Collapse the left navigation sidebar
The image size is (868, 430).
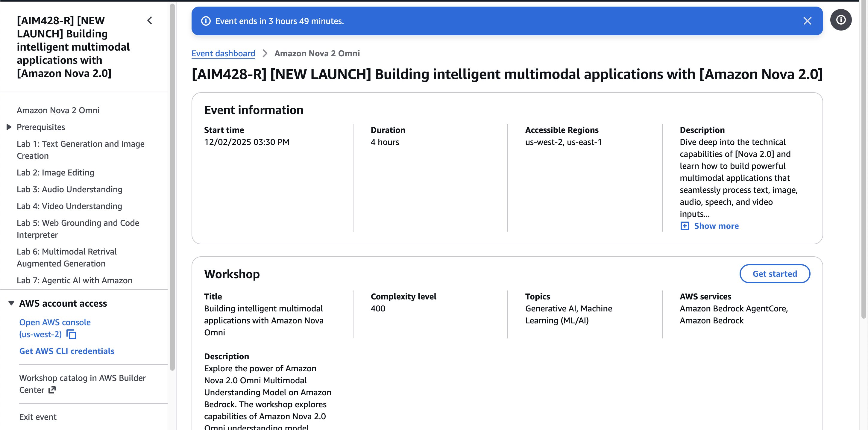[150, 21]
